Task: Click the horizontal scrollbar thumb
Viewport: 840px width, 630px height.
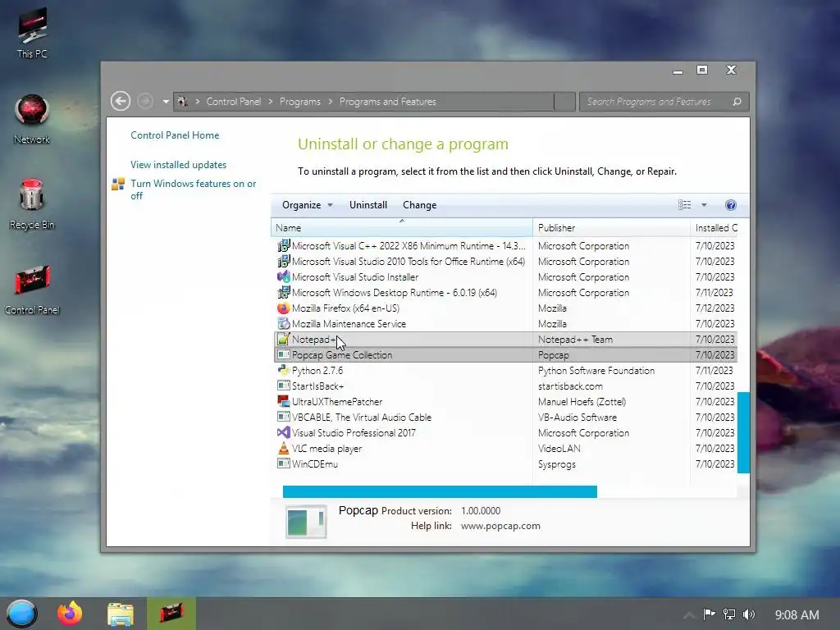Action: click(440, 492)
